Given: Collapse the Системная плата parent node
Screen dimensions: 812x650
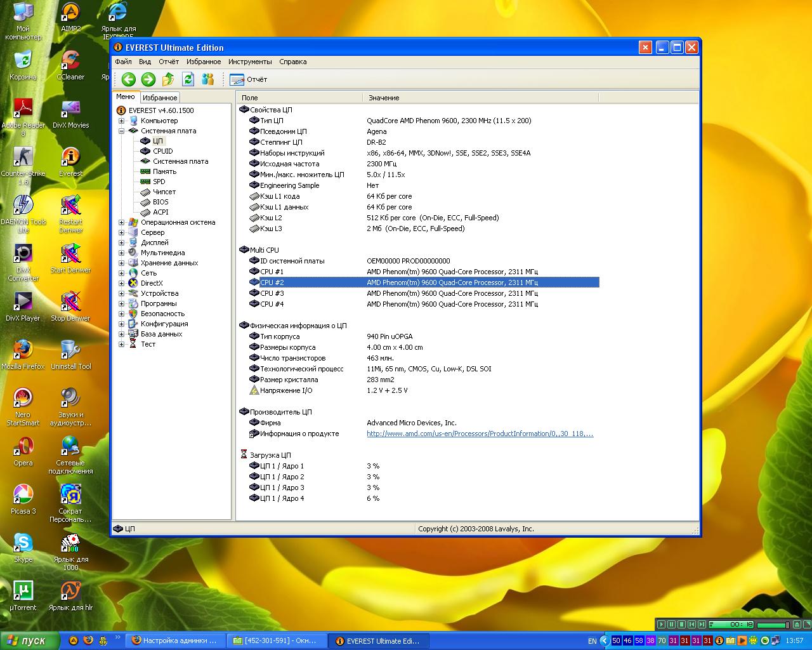Looking at the screenshot, I should click(121, 131).
